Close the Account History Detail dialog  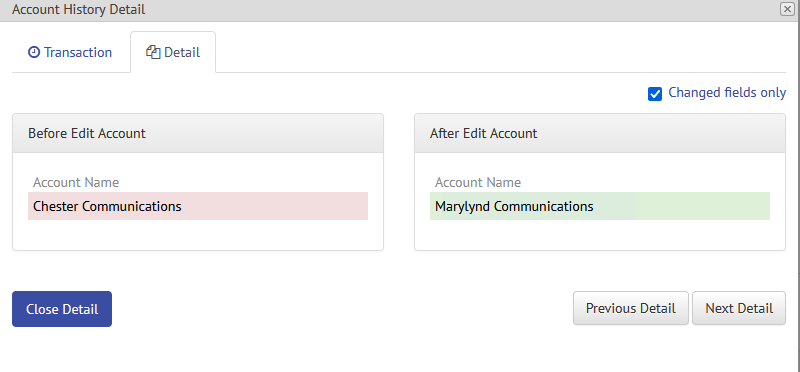(x=787, y=9)
